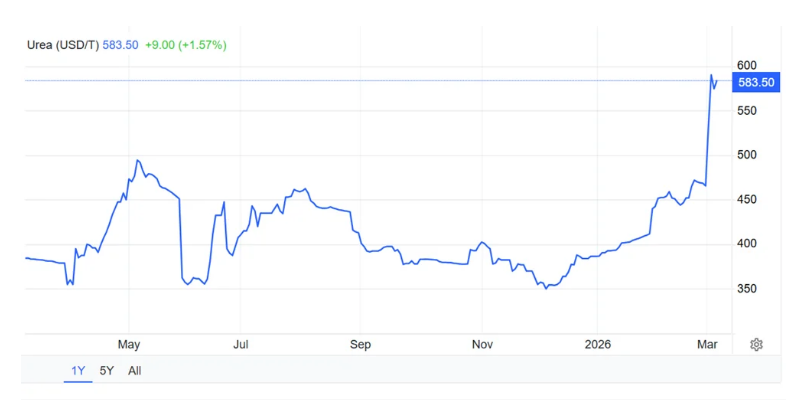Image resolution: width=800 pixels, height=400 pixels.
Task: Open the chart settings gear icon
Action: click(x=756, y=344)
